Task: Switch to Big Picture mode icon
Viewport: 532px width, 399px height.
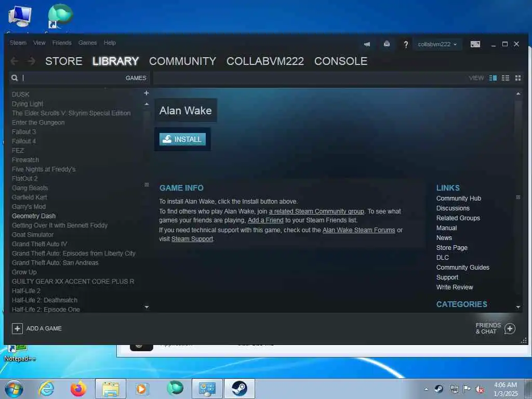Action: tap(475, 44)
